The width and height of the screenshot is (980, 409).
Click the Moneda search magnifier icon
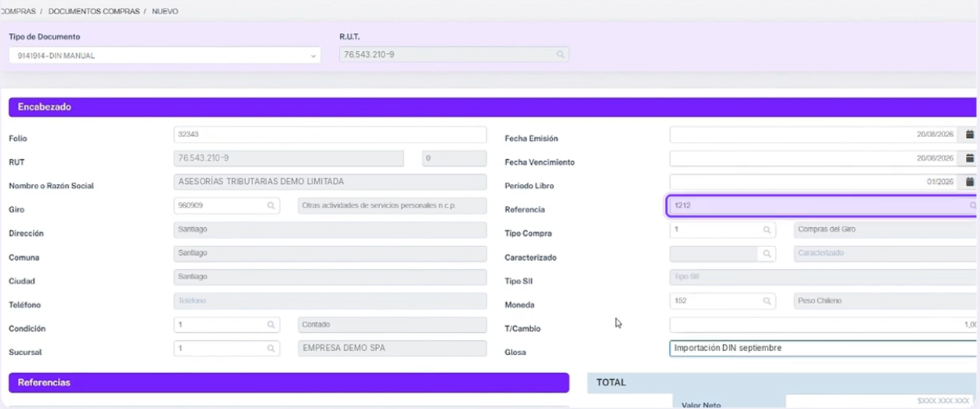(767, 301)
